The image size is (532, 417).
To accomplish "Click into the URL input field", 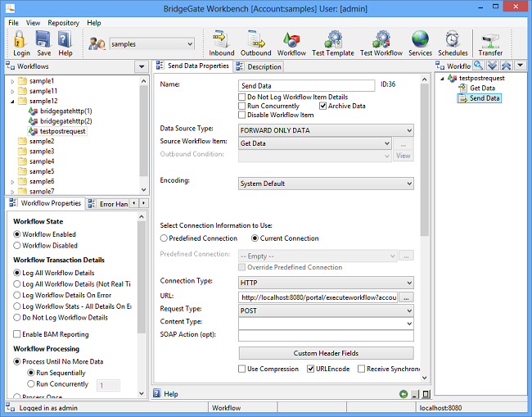I will tap(318, 297).
